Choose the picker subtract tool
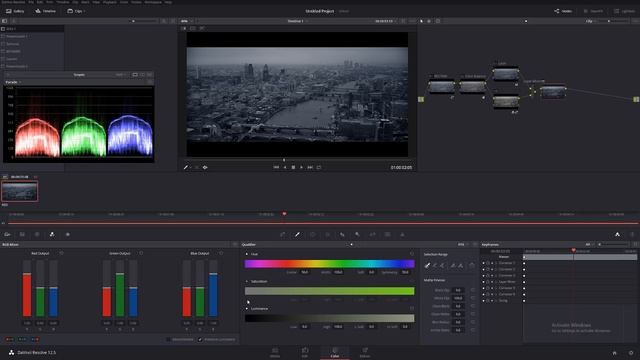Screen dimensions: 640x360 [435, 265]
